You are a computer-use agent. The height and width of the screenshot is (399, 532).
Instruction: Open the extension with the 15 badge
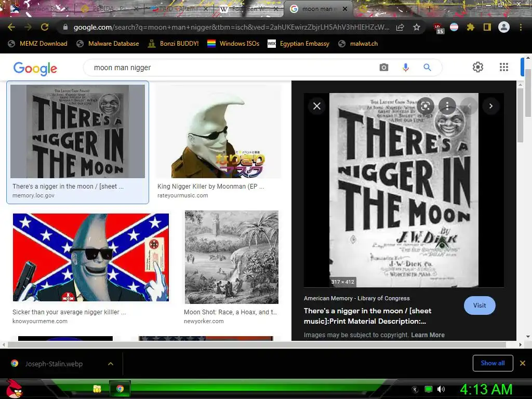click(x=438, y=28)
